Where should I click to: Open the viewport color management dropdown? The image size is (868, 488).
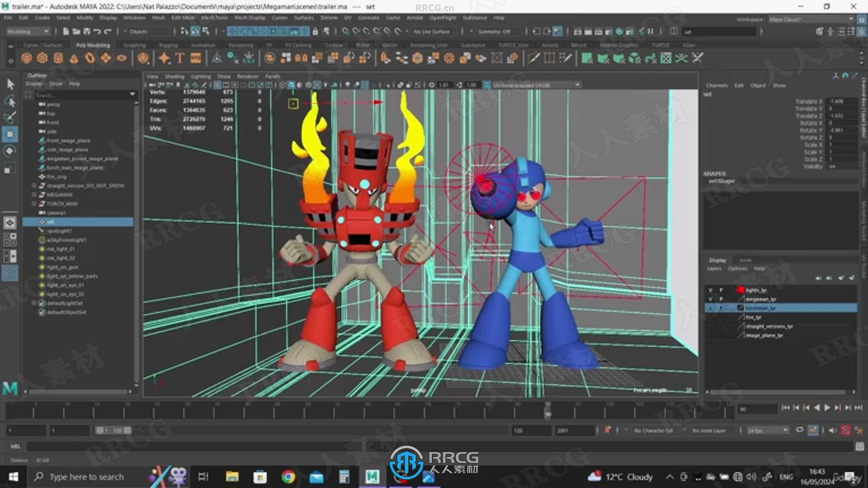tap(536, 85)
